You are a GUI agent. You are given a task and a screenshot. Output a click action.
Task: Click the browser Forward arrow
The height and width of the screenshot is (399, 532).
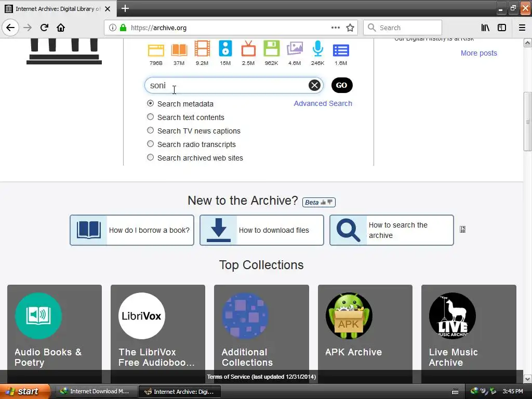pyautogui.click(x=28, y=28)
